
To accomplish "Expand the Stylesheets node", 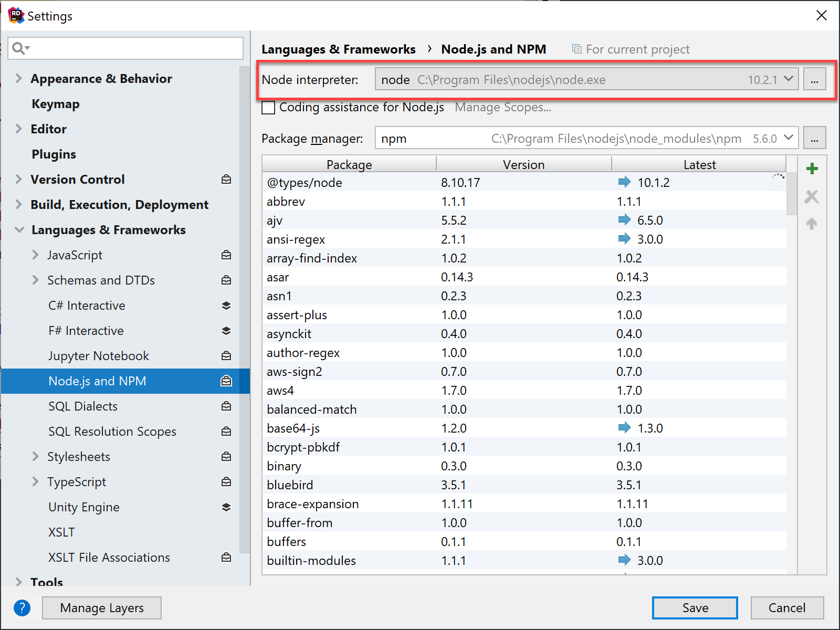I will tap(36, 457).
